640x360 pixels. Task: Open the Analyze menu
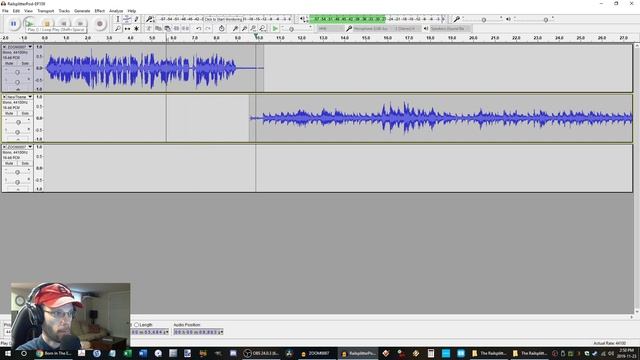pos(116,11)
